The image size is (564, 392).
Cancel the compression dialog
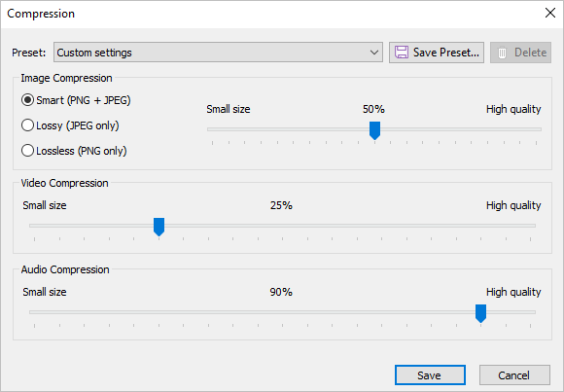pyautogui.click(x=514, y=375)
